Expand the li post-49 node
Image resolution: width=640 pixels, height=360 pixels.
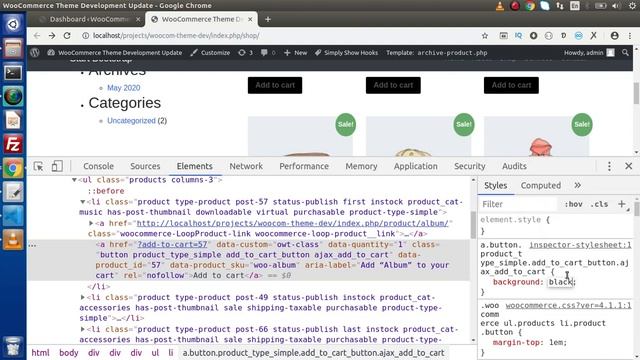[x=83, y=298]
